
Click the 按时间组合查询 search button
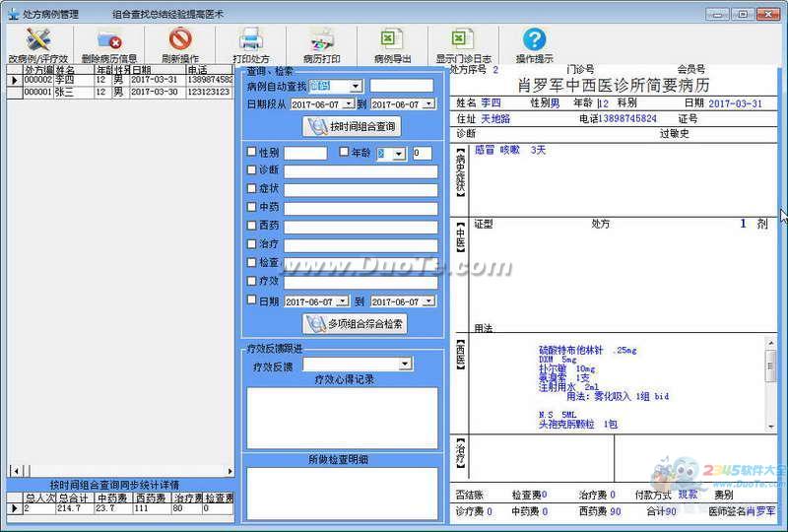(x=352, y=126)
